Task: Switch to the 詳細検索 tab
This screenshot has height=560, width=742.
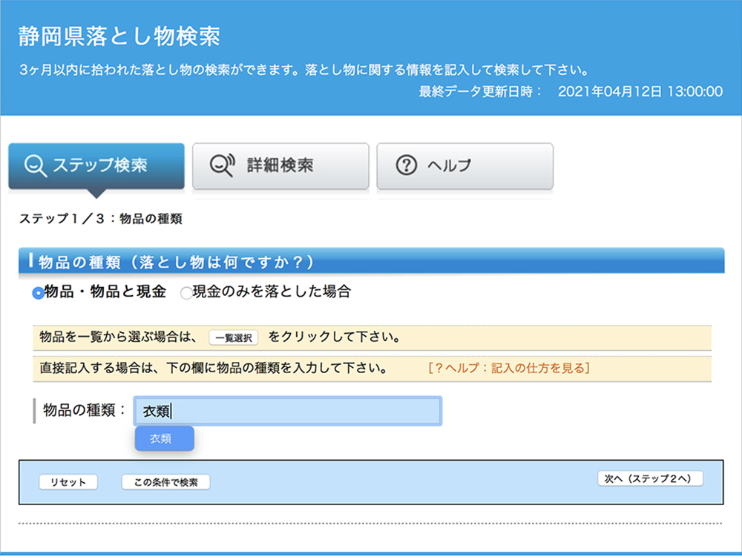Action: coord(280,165)
